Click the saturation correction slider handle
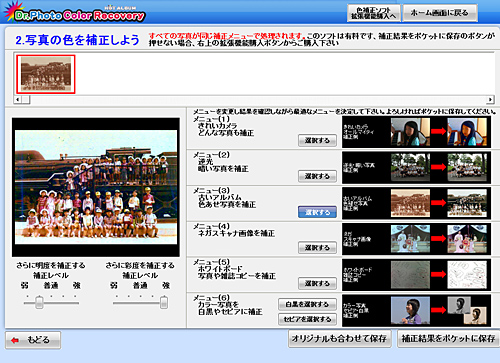 click(164, 302)
